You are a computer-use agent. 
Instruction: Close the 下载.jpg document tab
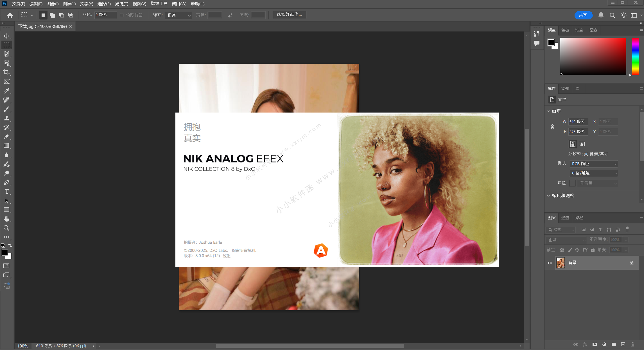(71, 26)
